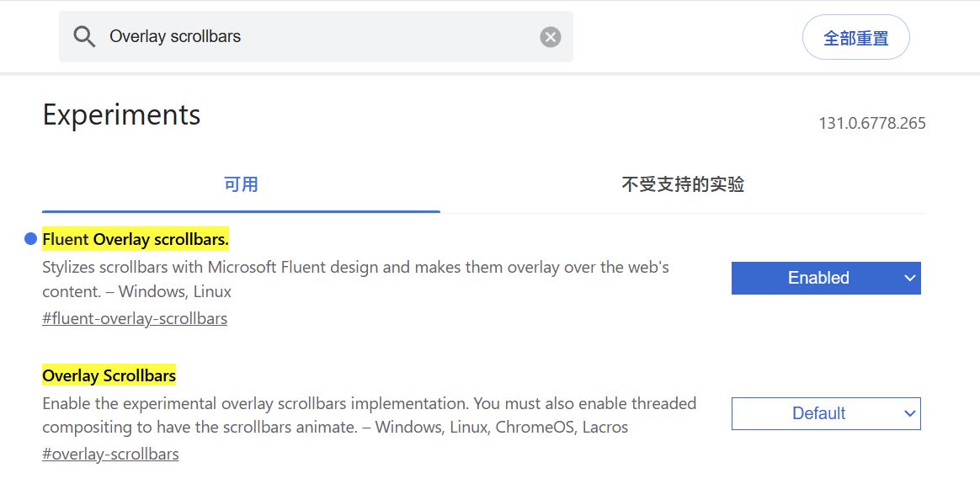Open the Fluent Overlay scrollbars Enabled dropdown
The image size is (980, 484).
click(x=818, y=278)
